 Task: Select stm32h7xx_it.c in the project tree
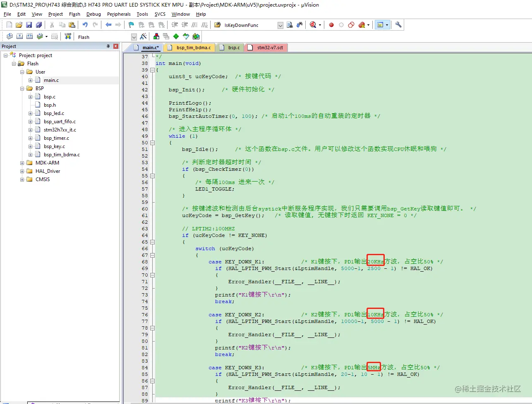click(x=60, y=130)
